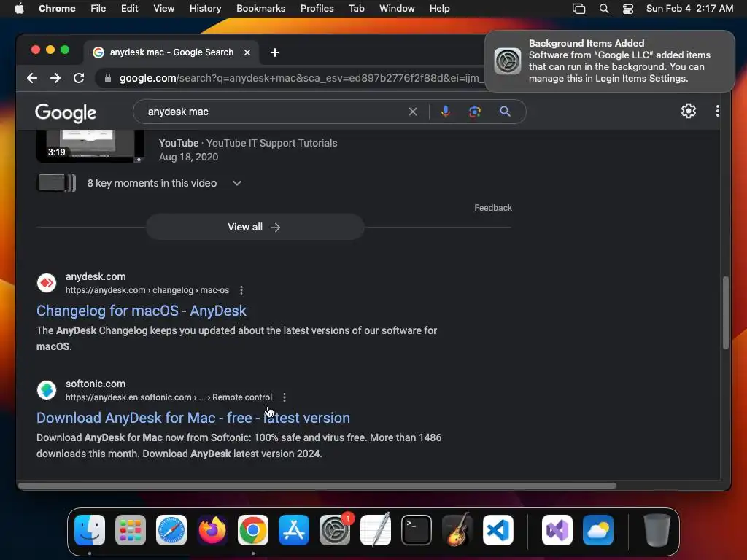Open Changelog for macOS - AnyDesk link
747x560 pixels.
[142, 311]
